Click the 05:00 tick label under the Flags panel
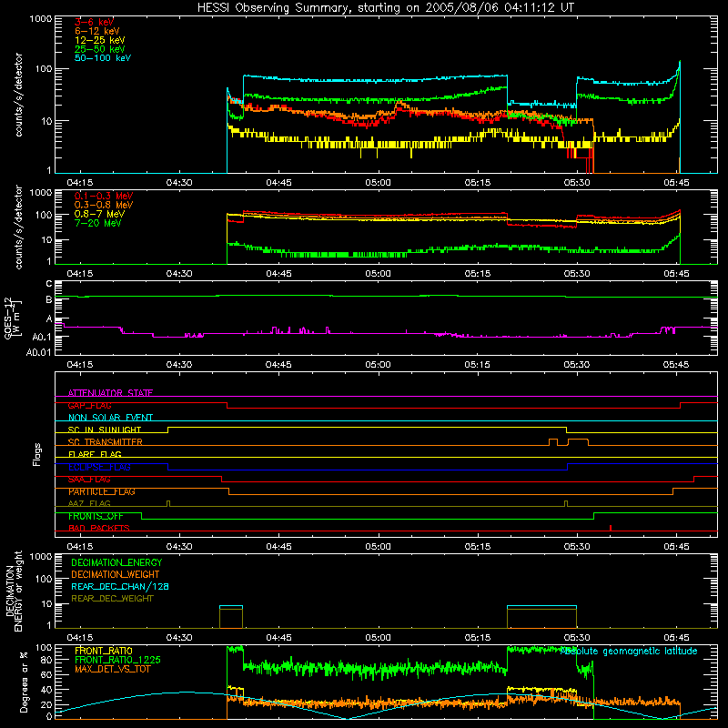This screenshot has width=728, height=728. click(x=378, y=547)
